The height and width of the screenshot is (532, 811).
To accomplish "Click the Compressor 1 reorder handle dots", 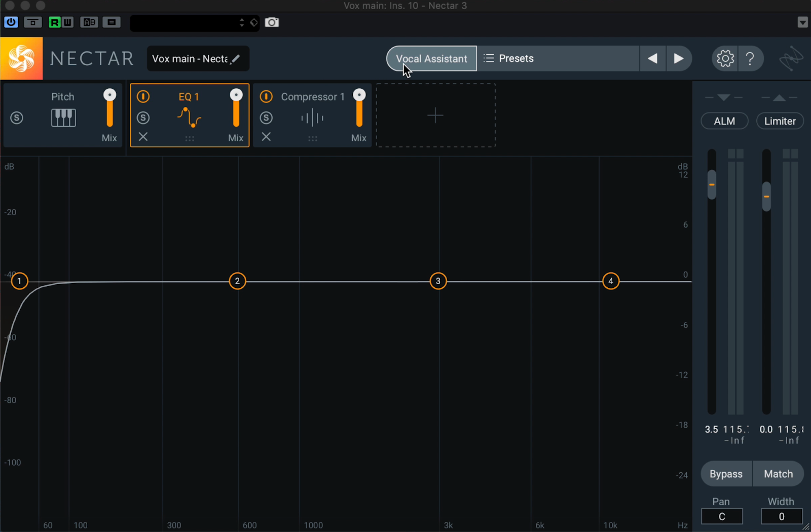I will coord(313,138).
